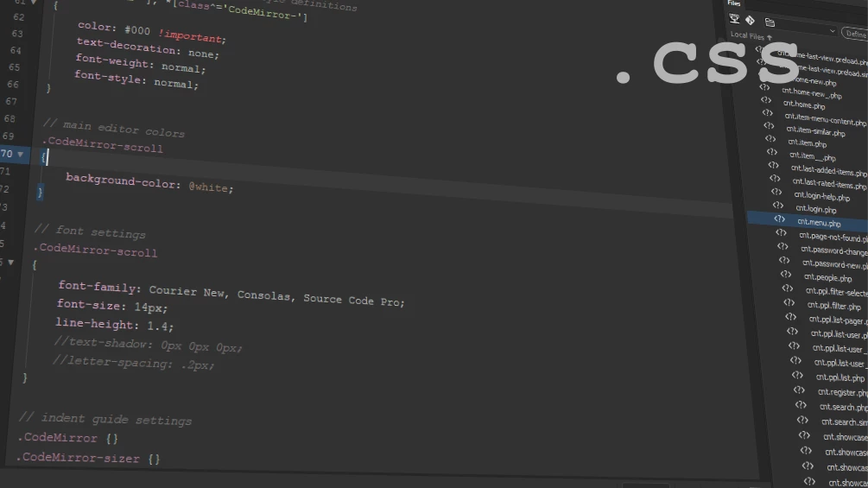Click the PHP icon beside cnt.ppl.list.php
Screen dimensions: 868x488
[798, 375]
